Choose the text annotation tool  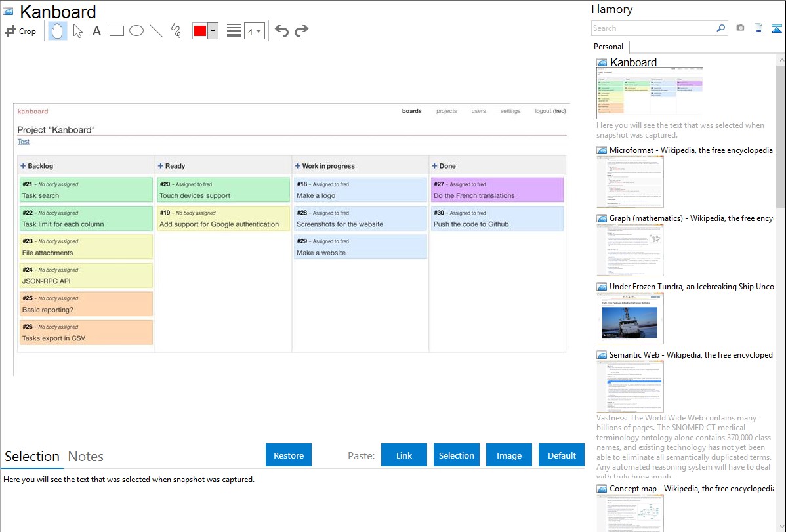coord(96,31)
